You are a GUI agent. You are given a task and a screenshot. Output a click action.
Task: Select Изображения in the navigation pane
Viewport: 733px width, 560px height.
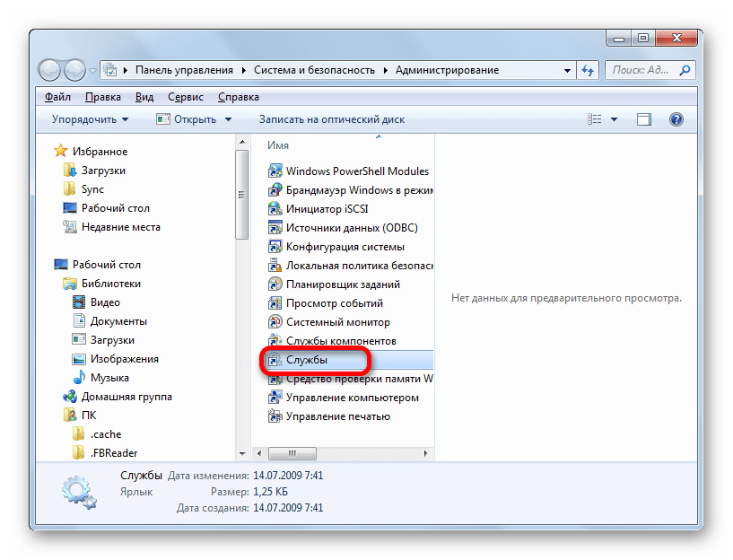(x=115, y=359)
